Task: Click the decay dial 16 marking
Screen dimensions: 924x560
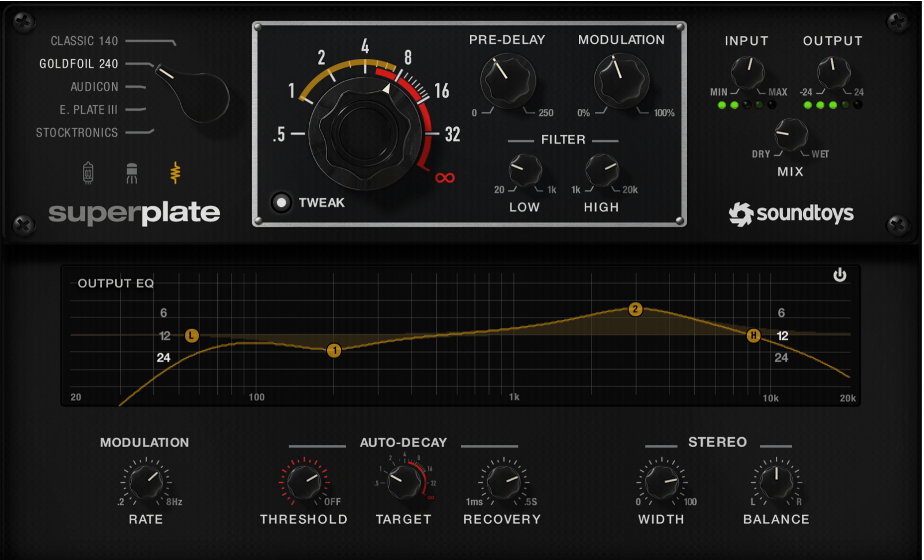Action: coord(441,91)
